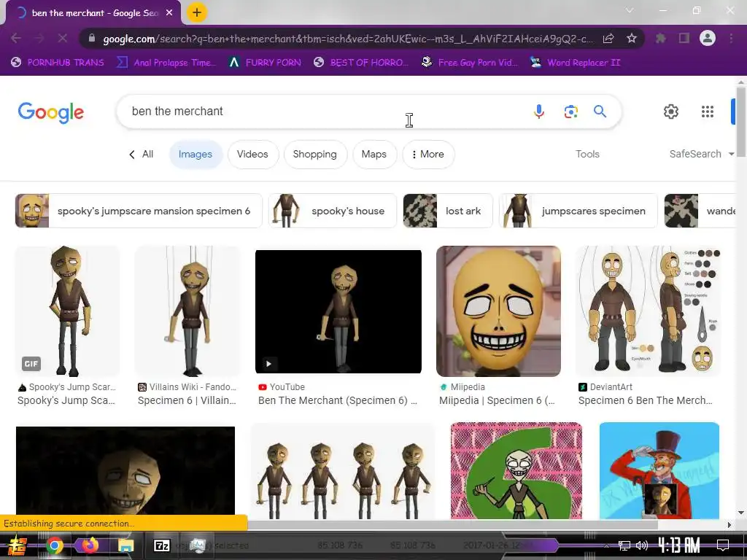Switch to the All results tab
This screenshot has height=560, width=747.
click(142, 155)
